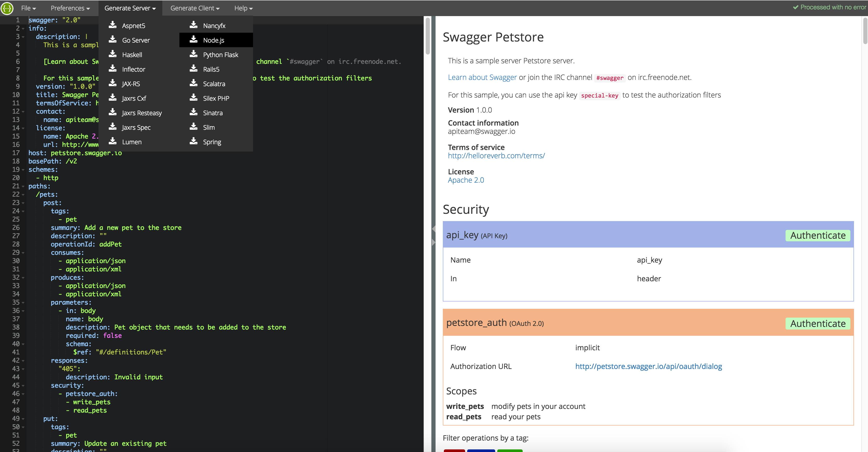The image size is (868, 452).
Task: Open the Learn about Swagger link
Action: click(482, 78)
